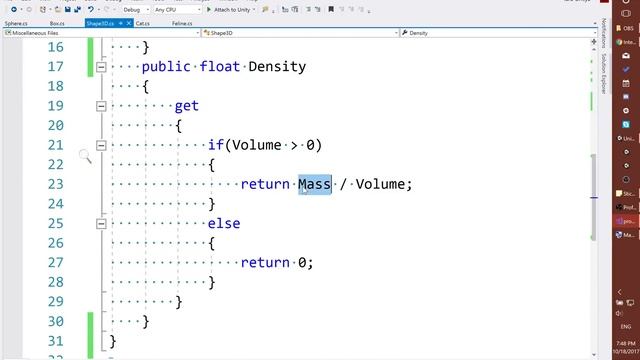
Task: Click the highlighted Mass identifier
Action: [x=315, y=184]
